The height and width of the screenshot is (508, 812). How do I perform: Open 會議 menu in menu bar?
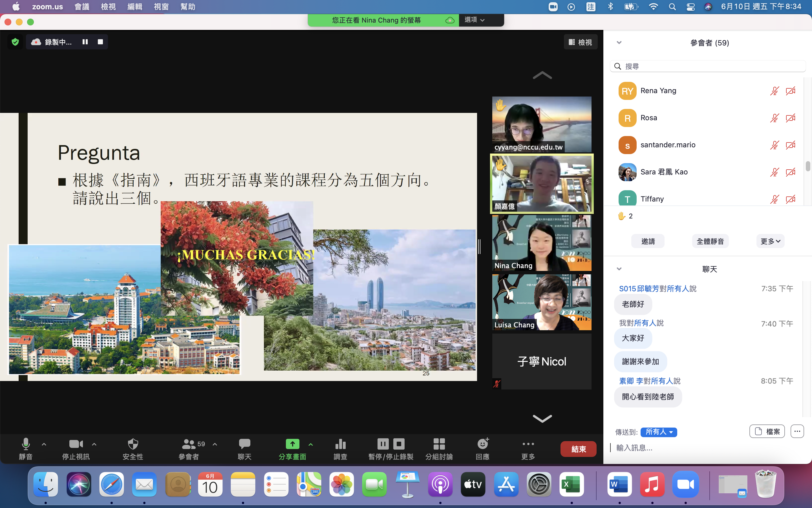click(x=82, y=7)
